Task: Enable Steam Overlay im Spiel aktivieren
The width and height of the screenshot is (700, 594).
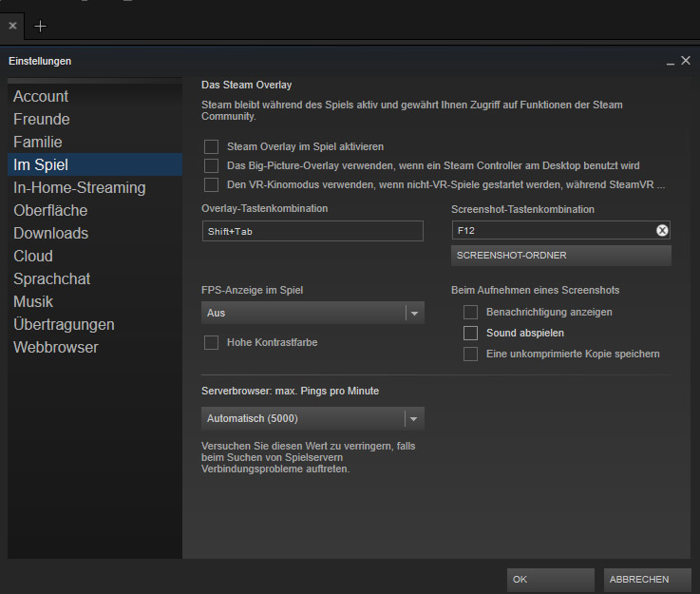Action: click(211, 146)
